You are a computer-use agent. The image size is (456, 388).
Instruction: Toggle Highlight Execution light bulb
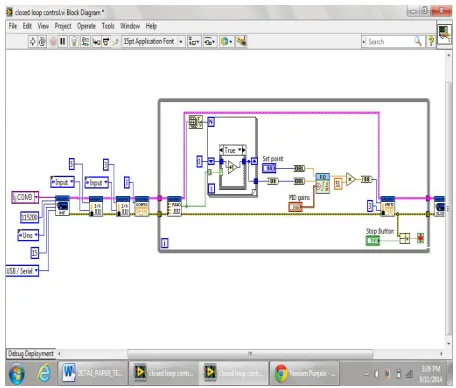tap(74, 42)
